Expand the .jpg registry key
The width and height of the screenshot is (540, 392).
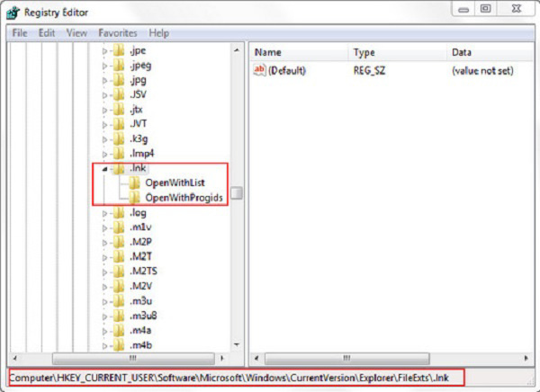105,80
